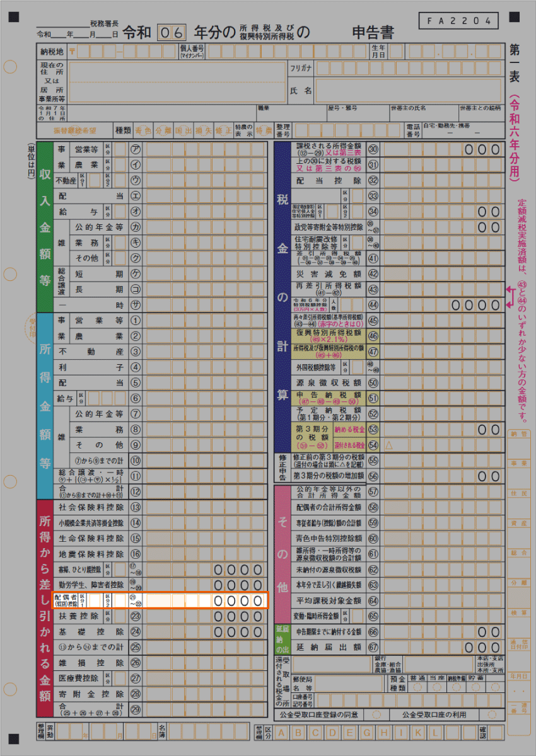Enter the 個人番号 (My Number) field
Image resolution: width=536 pixels, height=756 pixels.
click(x=285, y=52)
